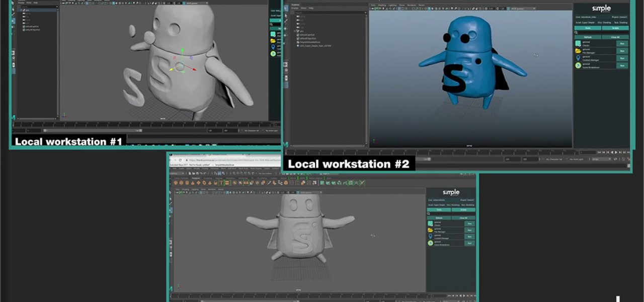Click the Checks icon in workstation #2 panel
The height and width of the screenshot is (302, 644).
(x=579, y=43)
